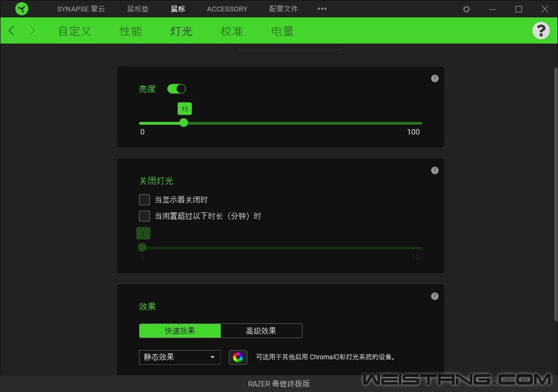Open the large question mark help
The width and height of the screenshot is (558, 392).
(x=541, y=30)
